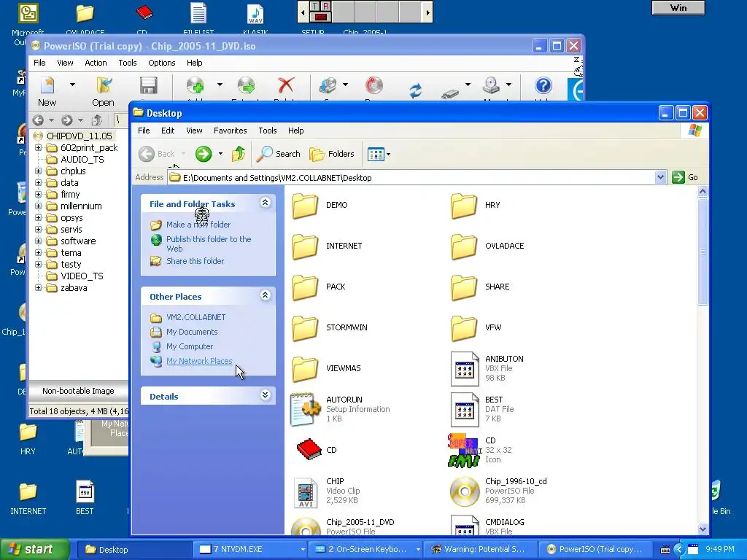
Task: Click the New button in PowerISO toolbar
Action: tap(47, 91)
